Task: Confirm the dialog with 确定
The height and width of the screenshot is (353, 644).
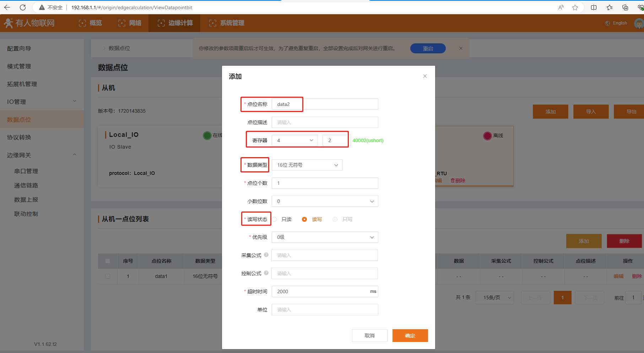Action: 410,336
